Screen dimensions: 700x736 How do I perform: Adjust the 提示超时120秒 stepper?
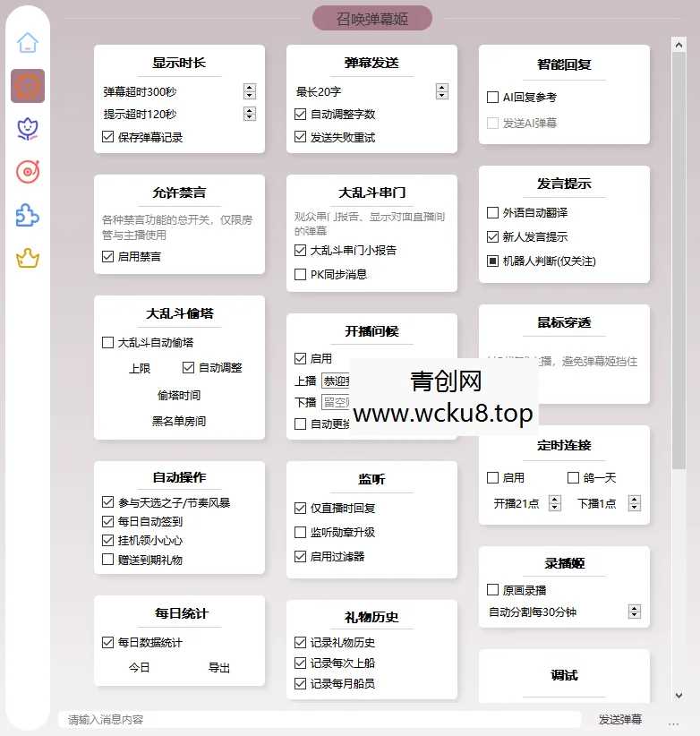coord(250,114)
